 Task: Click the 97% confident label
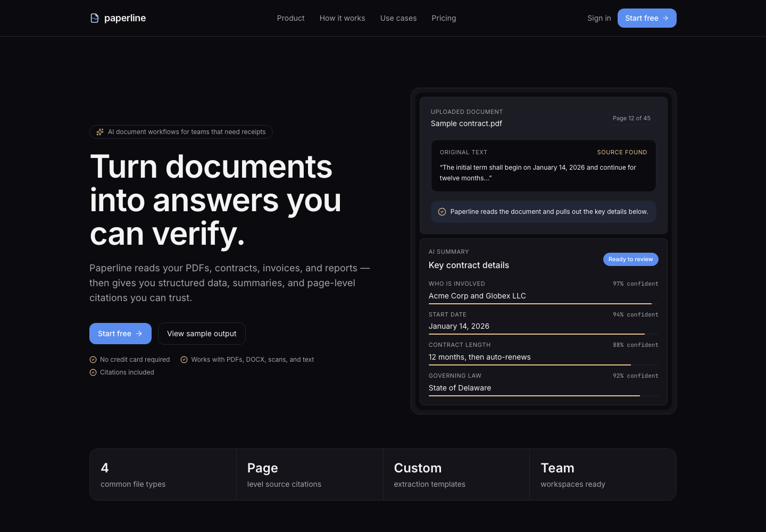tap(636, 284)
